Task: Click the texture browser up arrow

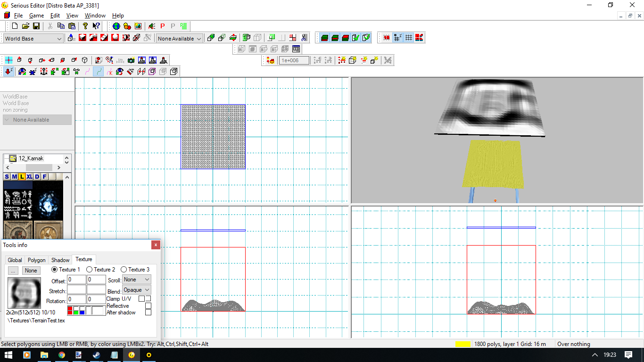Action: (67, 177)
